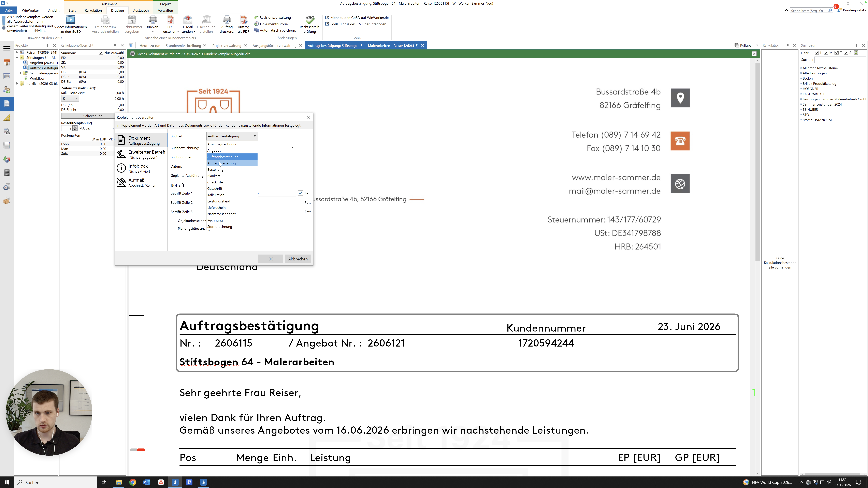Pin the Projekte panel

click(x=47, y=45)
